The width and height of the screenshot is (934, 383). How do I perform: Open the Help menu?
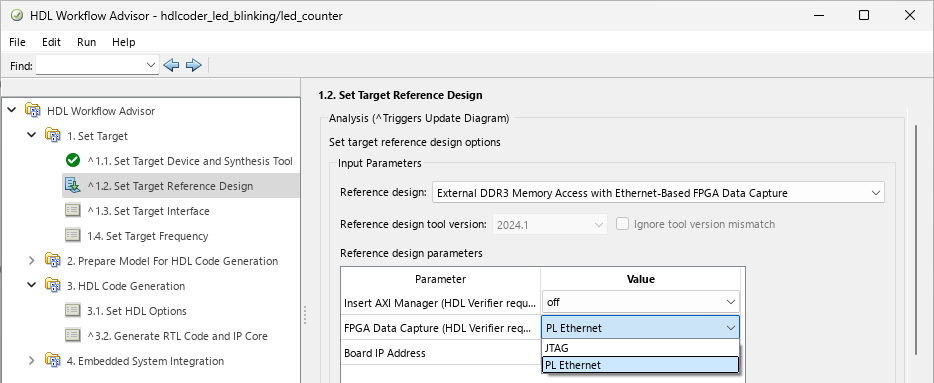coord(123,42)
